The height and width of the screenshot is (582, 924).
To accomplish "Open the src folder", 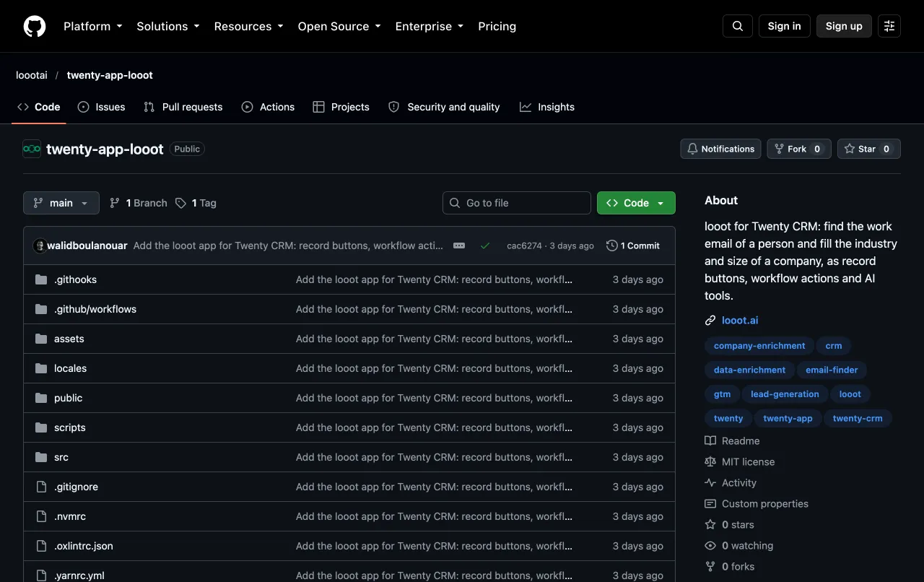I will tap(61, 457).
